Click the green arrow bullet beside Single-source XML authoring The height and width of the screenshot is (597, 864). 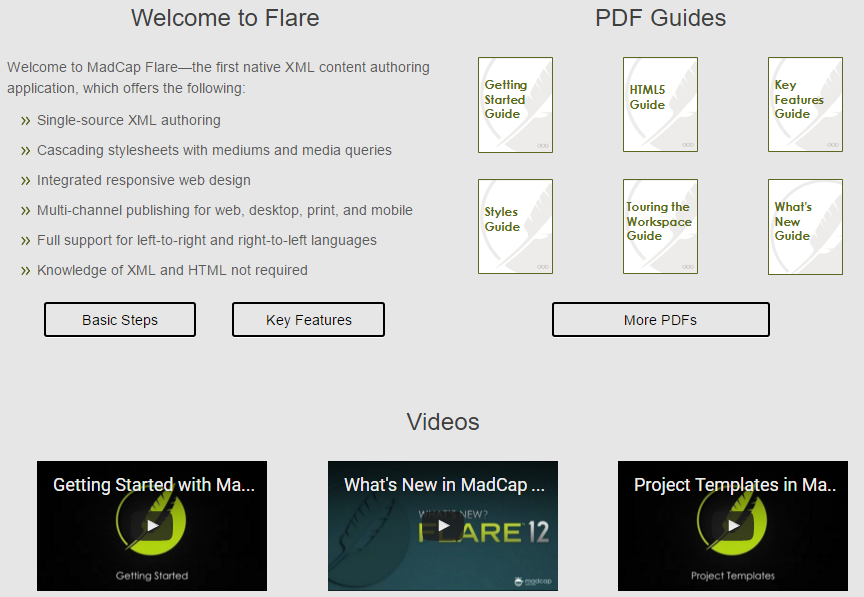click(x=25, y=120)
